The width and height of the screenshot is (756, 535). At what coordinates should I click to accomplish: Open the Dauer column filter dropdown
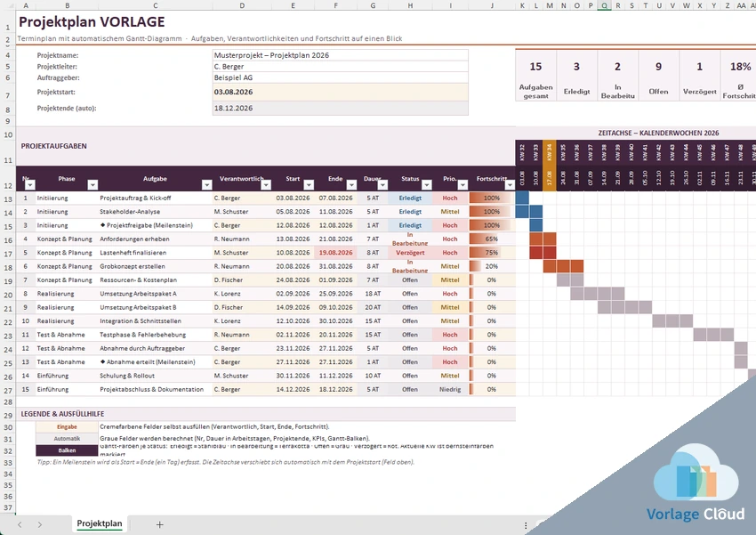382,185
